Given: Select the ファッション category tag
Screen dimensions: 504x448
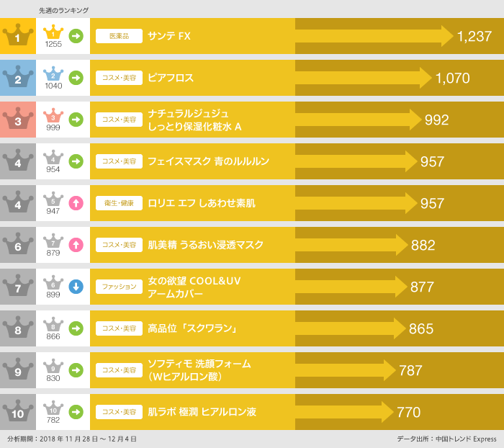Looking at the screenshot, I should click(119, 287).
